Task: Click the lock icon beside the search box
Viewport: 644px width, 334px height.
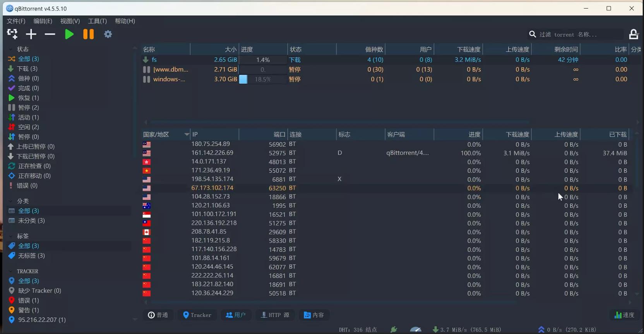Action: click(x=634, y=34)
